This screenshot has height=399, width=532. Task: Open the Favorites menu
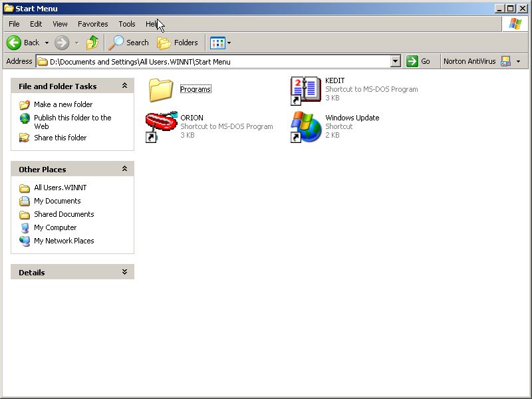[x=92, y=24]
